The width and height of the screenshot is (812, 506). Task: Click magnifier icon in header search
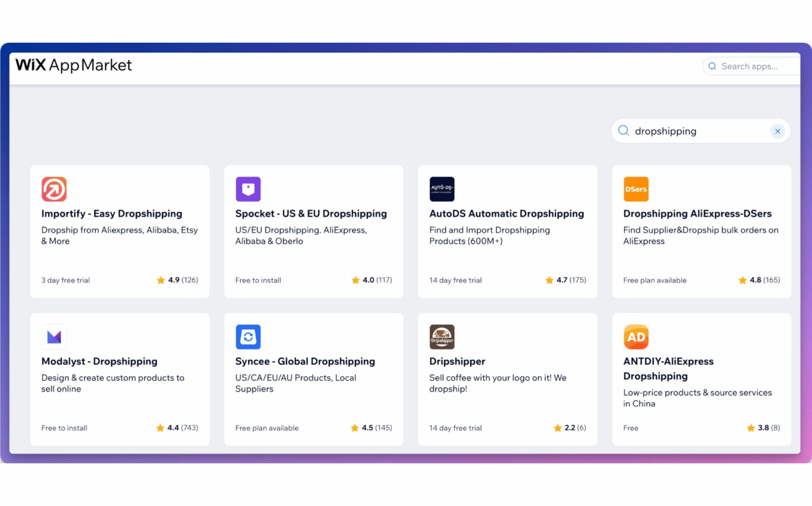click(x=712, y=66)
